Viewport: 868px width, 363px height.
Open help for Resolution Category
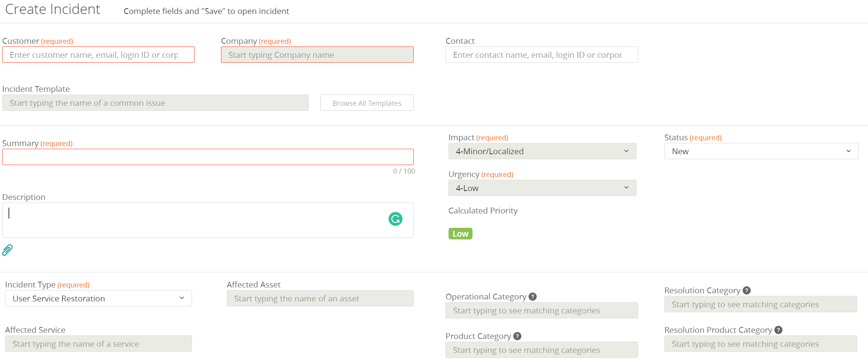(747, 290)
